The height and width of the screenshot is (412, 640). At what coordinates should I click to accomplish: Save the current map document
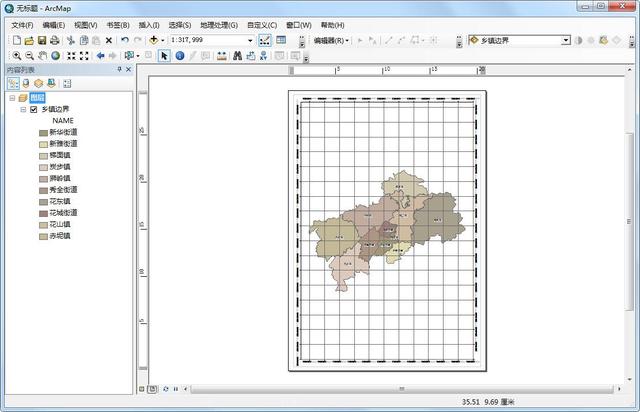(x=42, y=40)
